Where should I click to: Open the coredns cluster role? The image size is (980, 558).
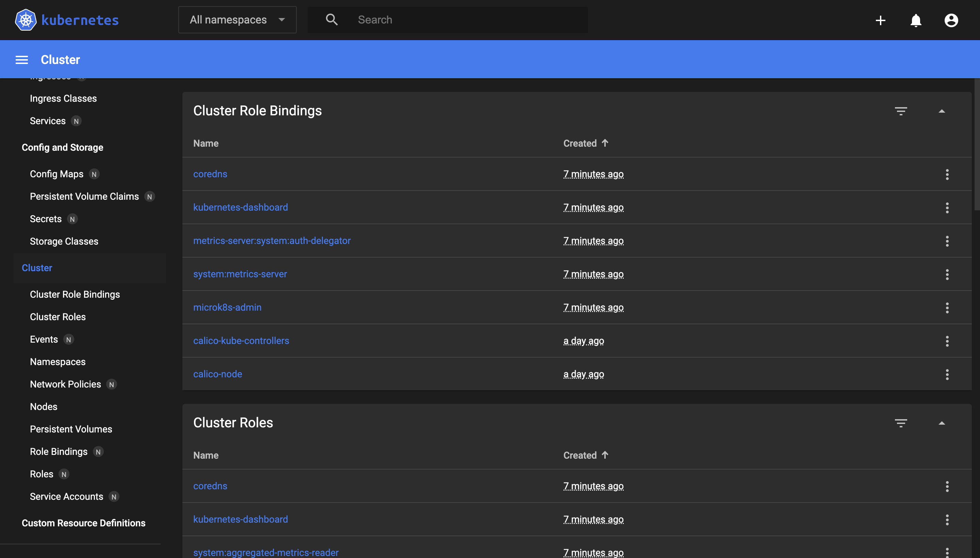(x=210, y=486)
